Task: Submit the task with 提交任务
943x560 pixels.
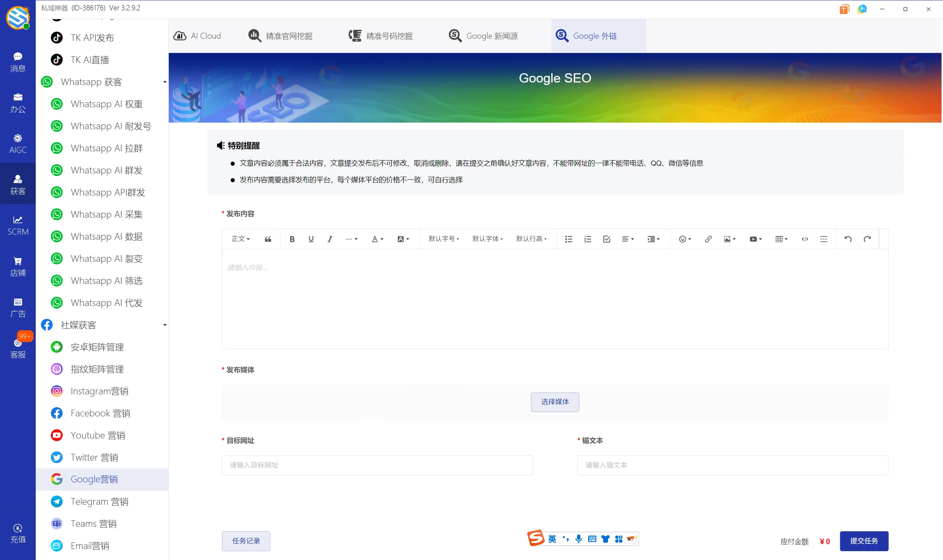Action: point(864,541)
